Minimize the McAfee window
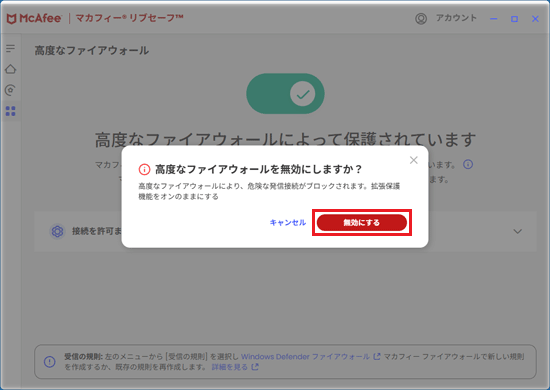 pos(494,19)
